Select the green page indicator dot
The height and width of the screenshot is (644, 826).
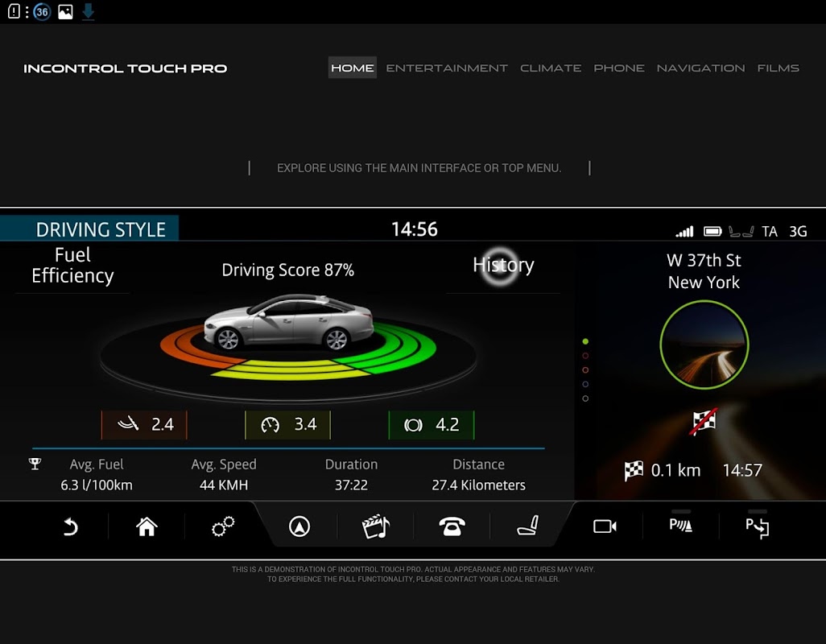pyautogui.click(x=585, y=342)
